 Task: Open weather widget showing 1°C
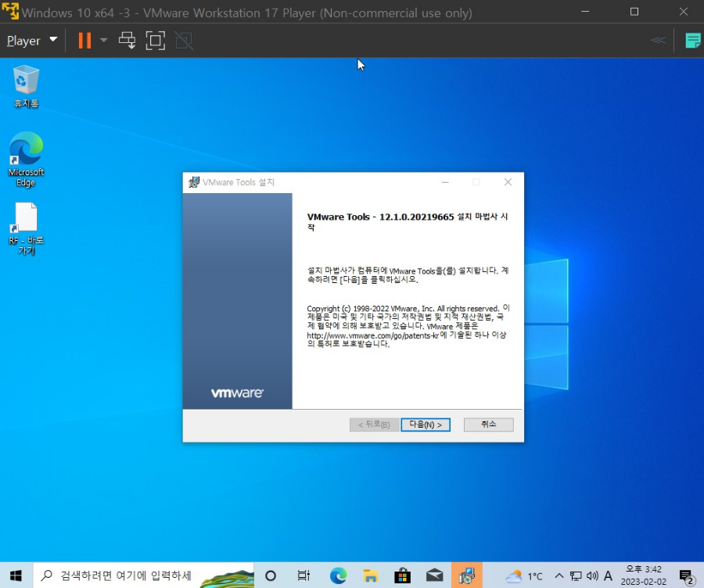tap(524, 576)
